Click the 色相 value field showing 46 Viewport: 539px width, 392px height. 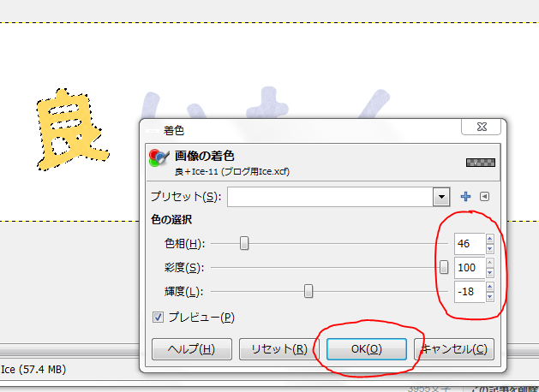pos(470,244)
